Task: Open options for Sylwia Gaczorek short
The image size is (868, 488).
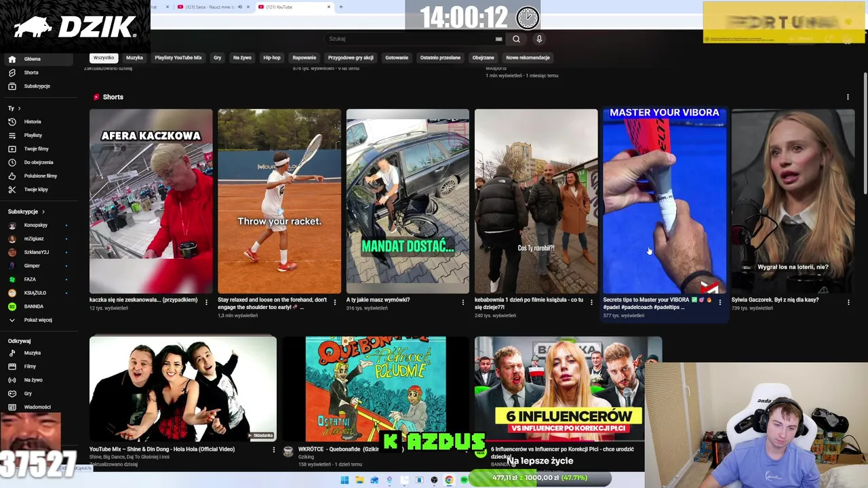Action: pos(848,302)
